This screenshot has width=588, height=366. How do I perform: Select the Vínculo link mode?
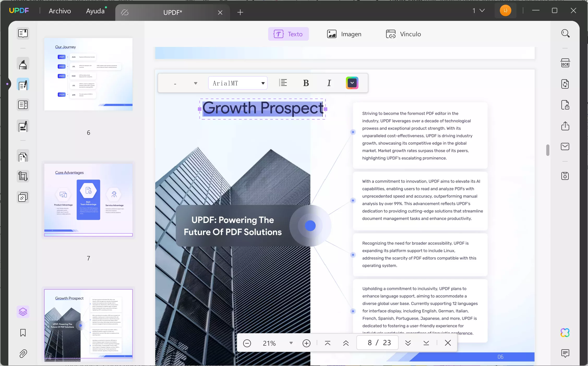click(403, 34)
